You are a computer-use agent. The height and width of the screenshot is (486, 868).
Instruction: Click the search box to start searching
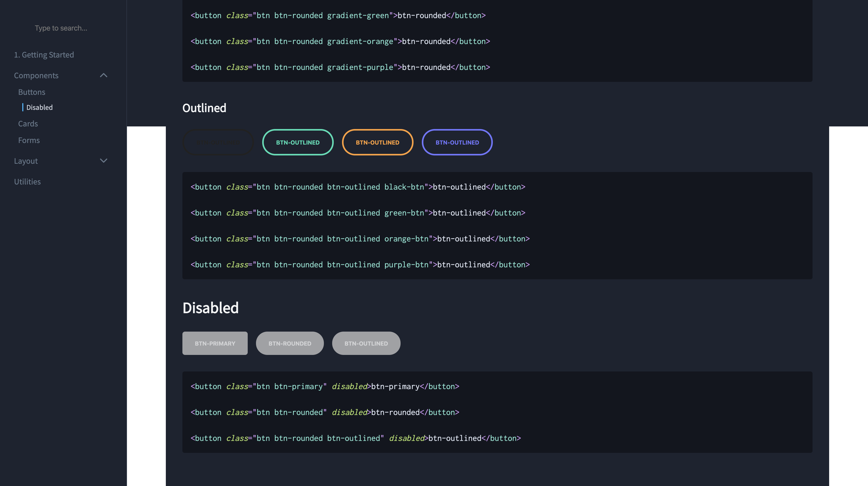[61, 28]
